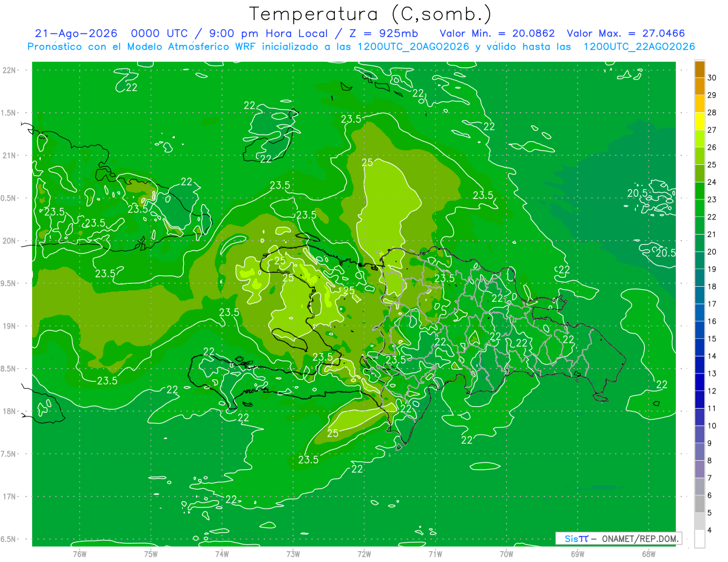Screen dimensions: 728x562
Task: Click initialization time "1200UTC_20AGO2026"
Action: (x=414, y=47)
